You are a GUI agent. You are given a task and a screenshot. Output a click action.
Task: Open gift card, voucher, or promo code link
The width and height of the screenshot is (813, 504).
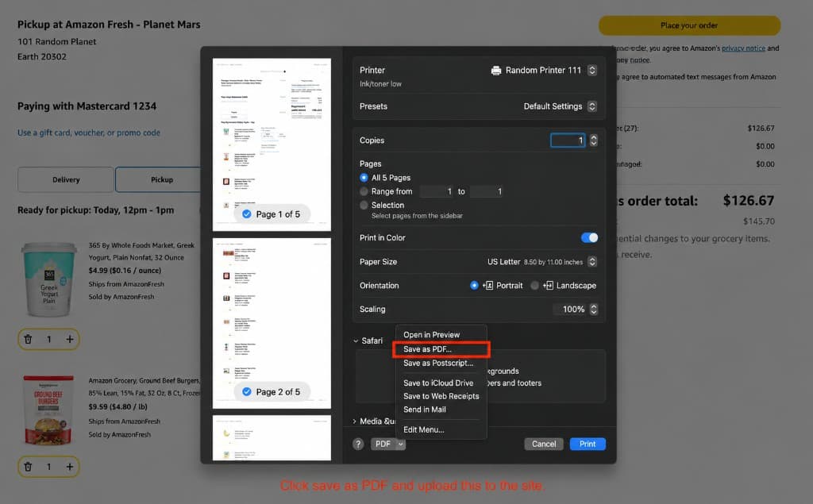click(x=89, y=133)
